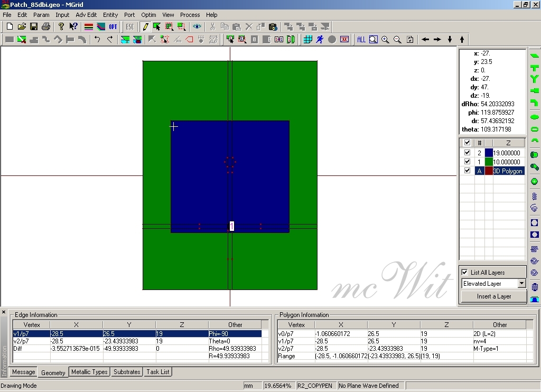Open the Metallic Types tab
Screen dimensions: 541x392
tap(89, 372)
